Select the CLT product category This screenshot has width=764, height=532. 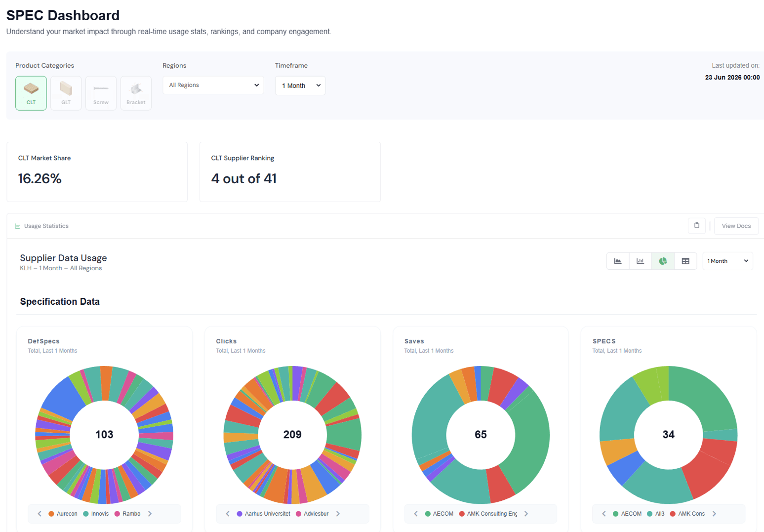tap(31, 93)
